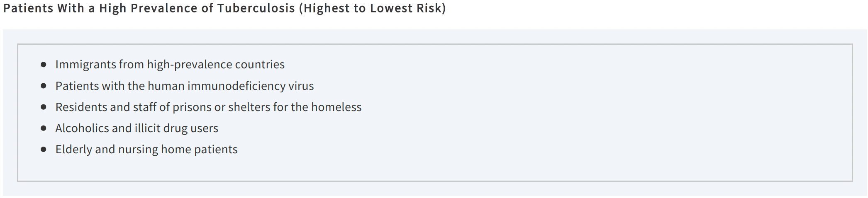This screenshot has height=198, width=868.
Task: Select the Elderly and nursing home patients line
Action: click(x=146, y=150)
